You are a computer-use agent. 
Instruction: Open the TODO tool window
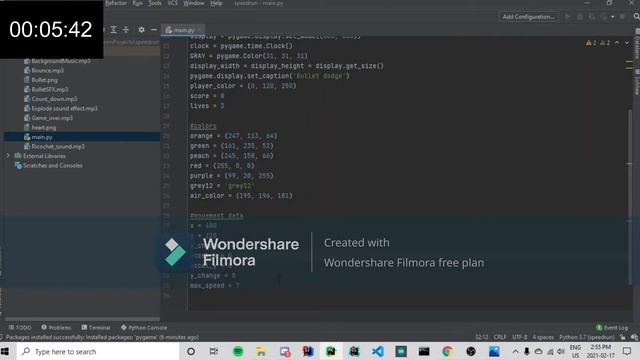[x=20, y=327]
